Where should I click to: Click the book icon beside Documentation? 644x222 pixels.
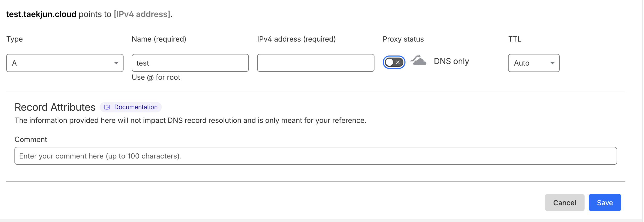click(107, 107)
